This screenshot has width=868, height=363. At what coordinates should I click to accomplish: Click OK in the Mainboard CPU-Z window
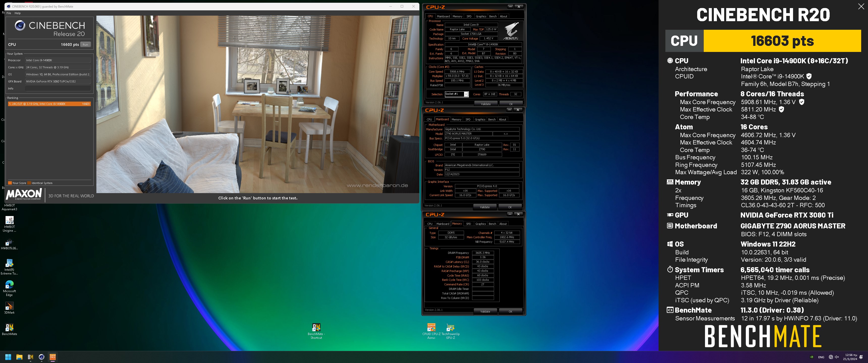510,207
